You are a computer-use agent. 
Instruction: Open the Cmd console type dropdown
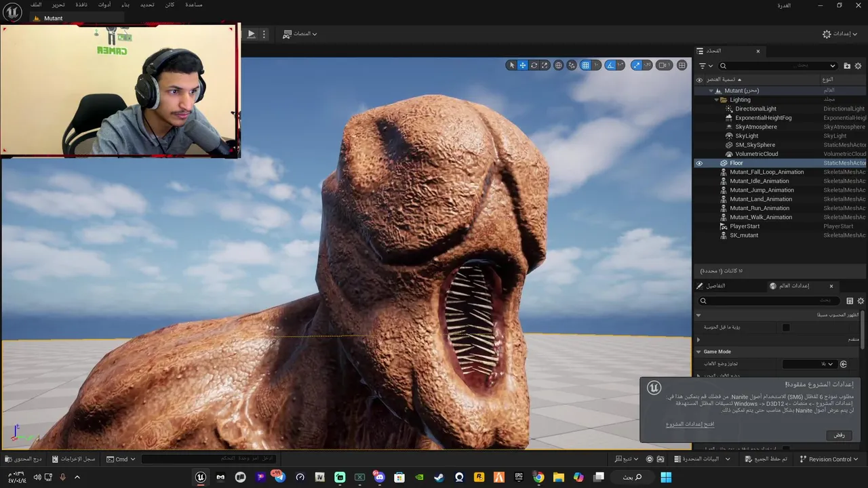point(121,459)
